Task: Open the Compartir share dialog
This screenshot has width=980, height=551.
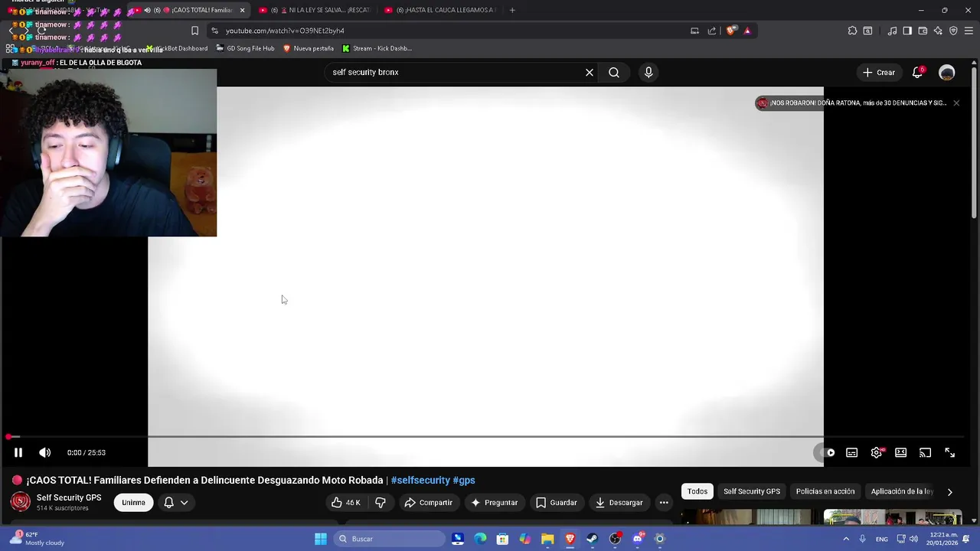Action: point(428,503)
